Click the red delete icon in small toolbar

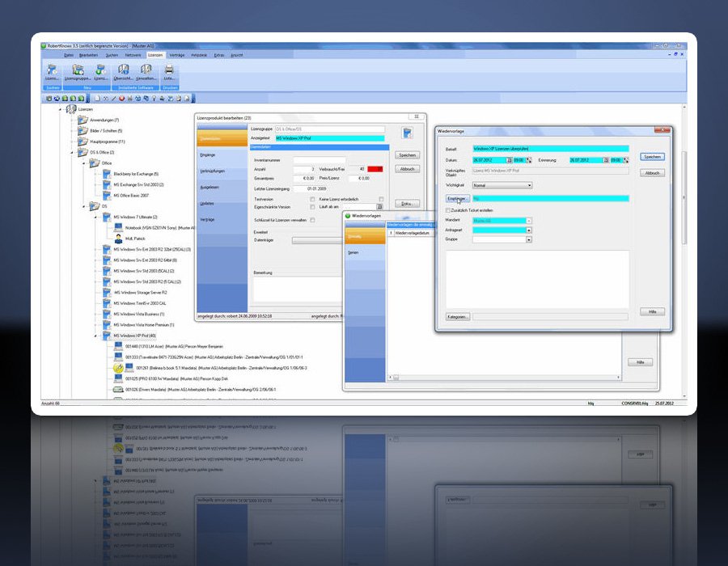click(x=121, y=99)
